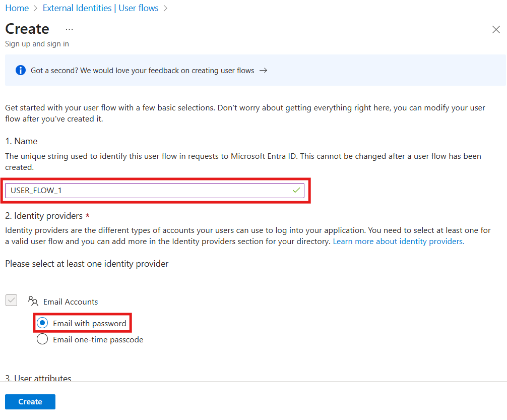Click the X to close the Create pane
Image resolution: width=507 pixels, height=420 pixels.
(x=496, y=30)
